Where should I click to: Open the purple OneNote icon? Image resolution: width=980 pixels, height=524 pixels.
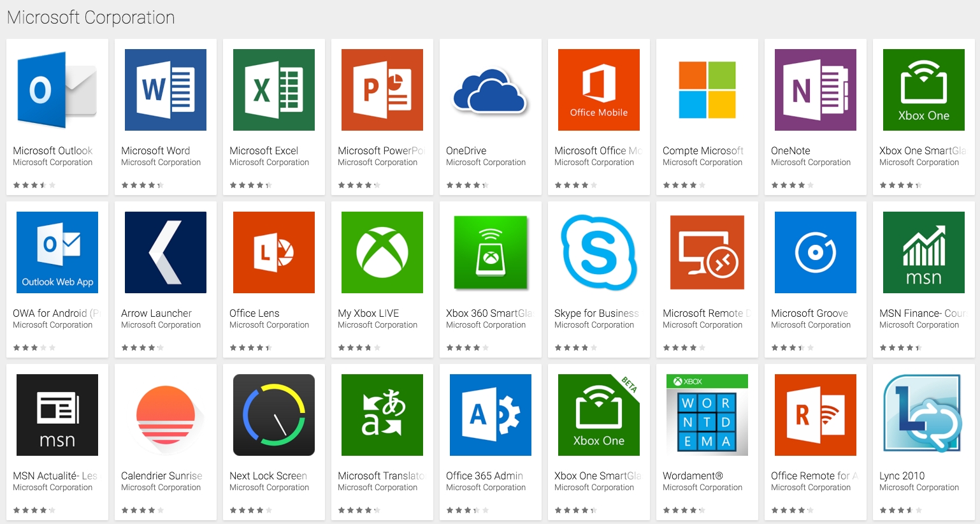[x=816, y=90]
